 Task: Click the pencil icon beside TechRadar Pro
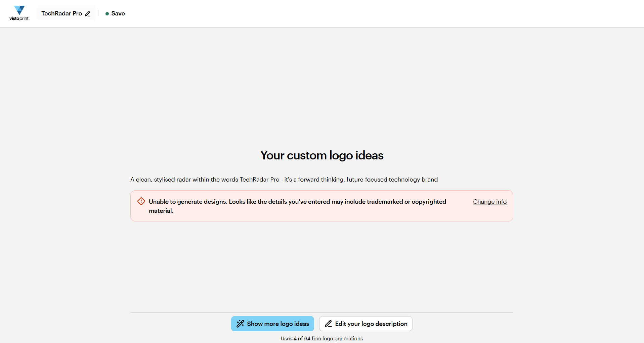pyautogui.click(x=88, y=14)
